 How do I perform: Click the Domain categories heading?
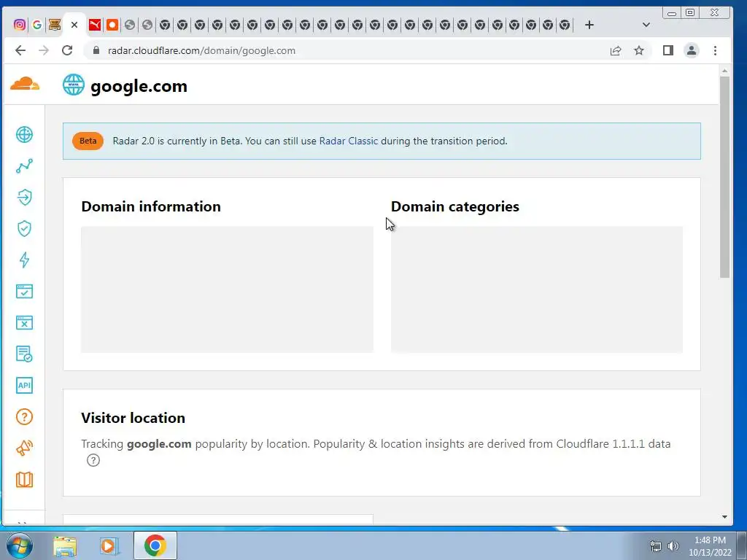455,206
